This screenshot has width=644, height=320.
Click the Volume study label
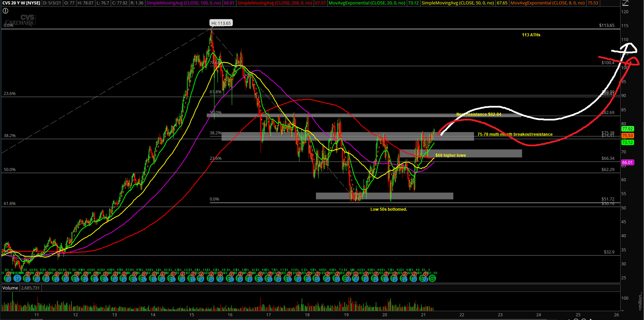coord(10,288)
